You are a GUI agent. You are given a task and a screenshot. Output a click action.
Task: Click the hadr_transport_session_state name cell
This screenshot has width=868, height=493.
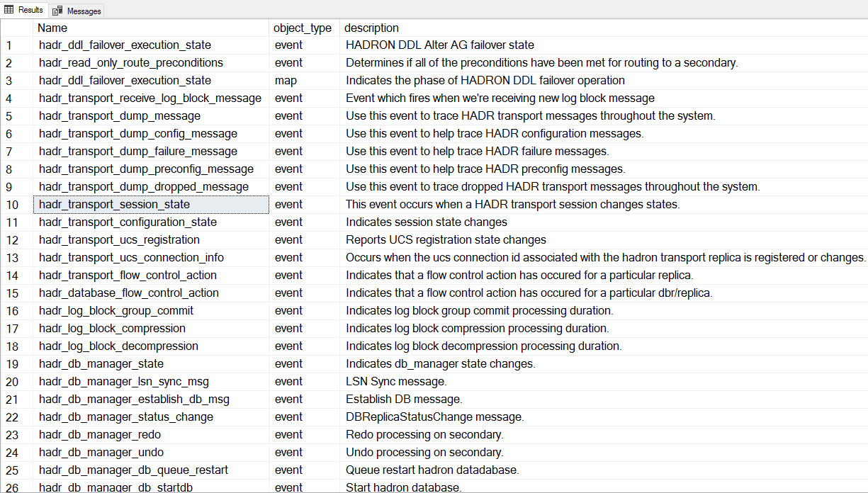(x=115, y=205)
